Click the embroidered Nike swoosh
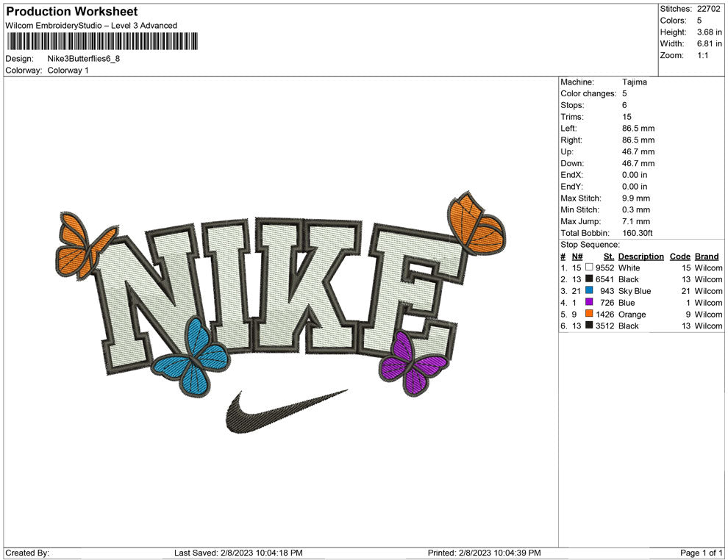728x560 pixels. click(x=285, y=412)
